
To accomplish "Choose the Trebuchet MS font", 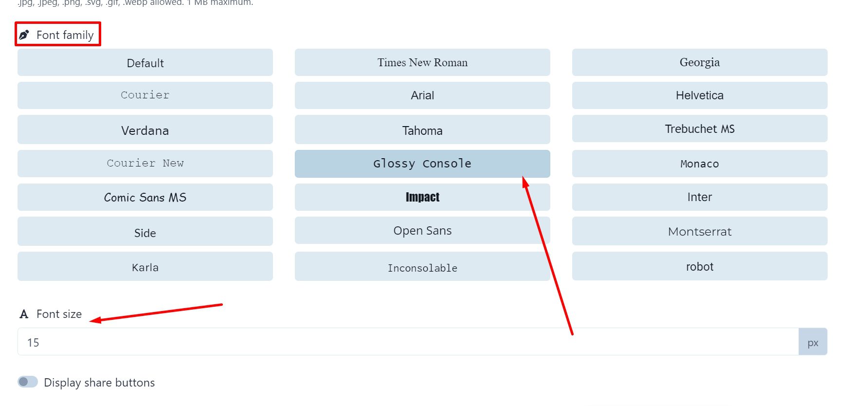I will click(x=700, y=129).
